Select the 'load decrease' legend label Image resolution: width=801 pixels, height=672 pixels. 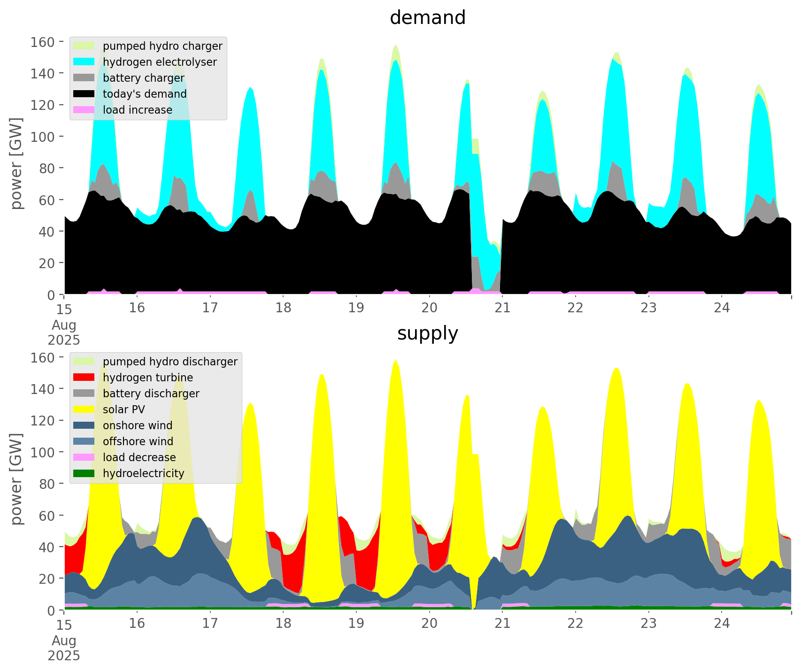point(139,457)
